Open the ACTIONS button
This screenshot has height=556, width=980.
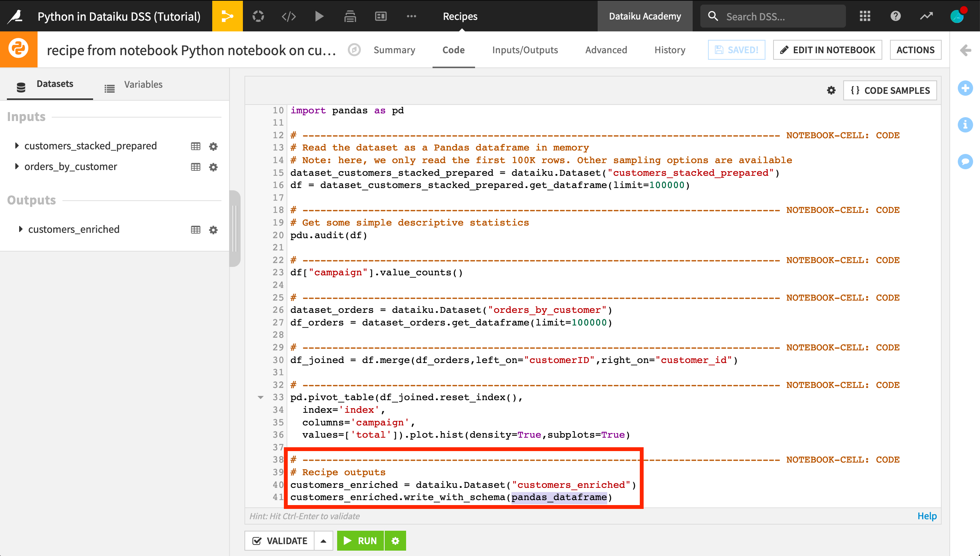(915, 50)
